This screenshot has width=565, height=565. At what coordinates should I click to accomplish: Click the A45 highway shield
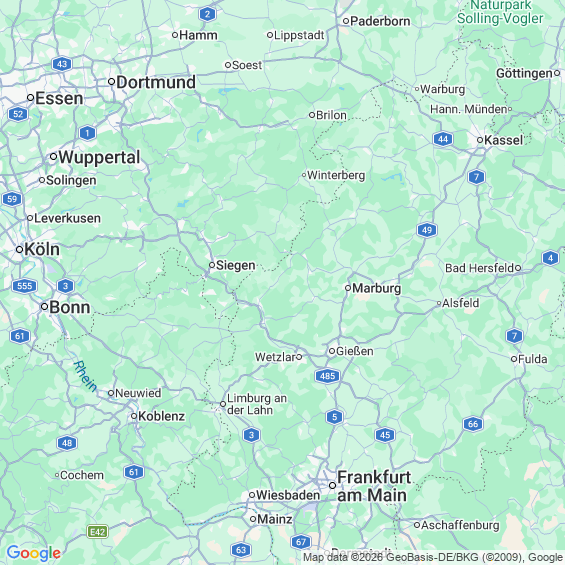click(385, 435)
